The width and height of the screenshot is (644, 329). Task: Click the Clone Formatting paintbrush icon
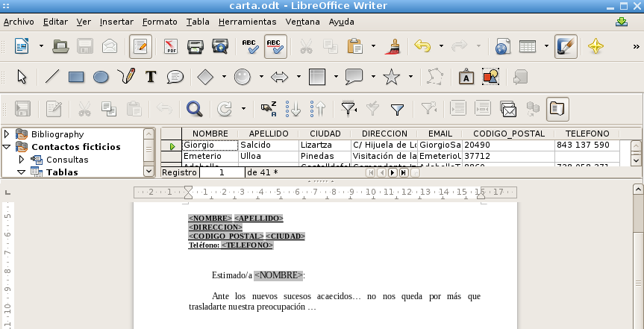point(392,46)
